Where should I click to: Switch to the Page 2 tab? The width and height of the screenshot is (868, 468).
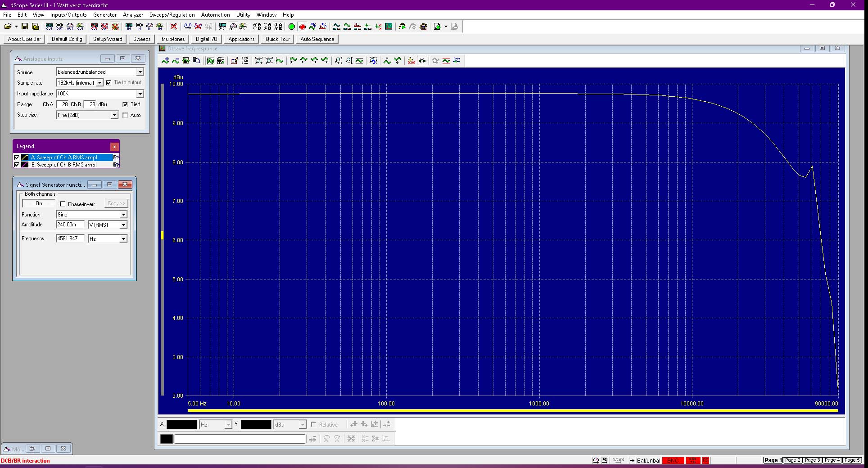(793, 460)
